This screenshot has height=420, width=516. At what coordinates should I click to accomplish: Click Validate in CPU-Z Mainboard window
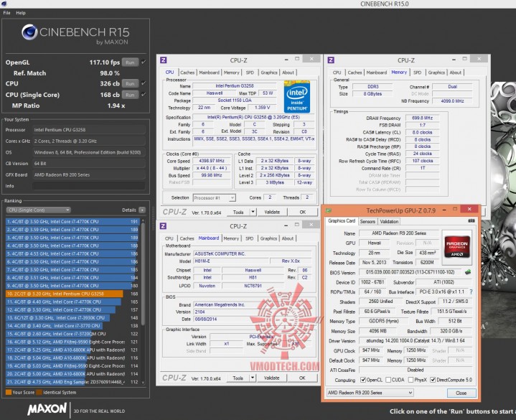(271, 378)
